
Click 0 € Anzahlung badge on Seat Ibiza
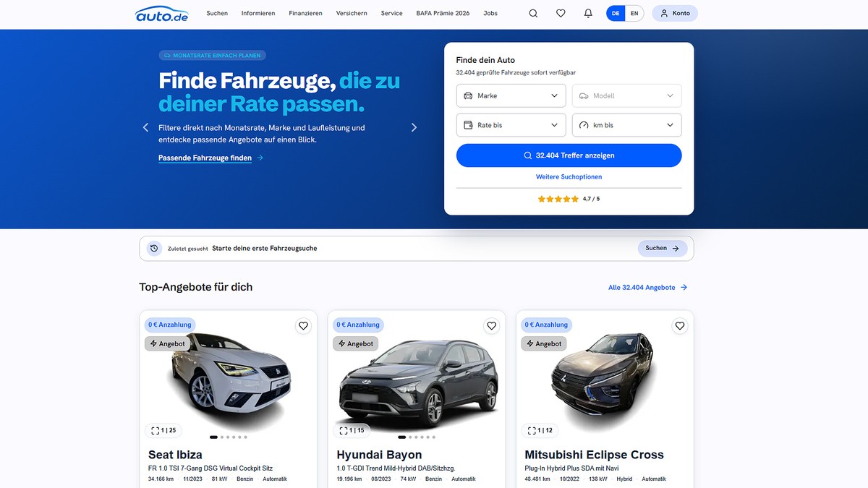(x=170, y=325)
